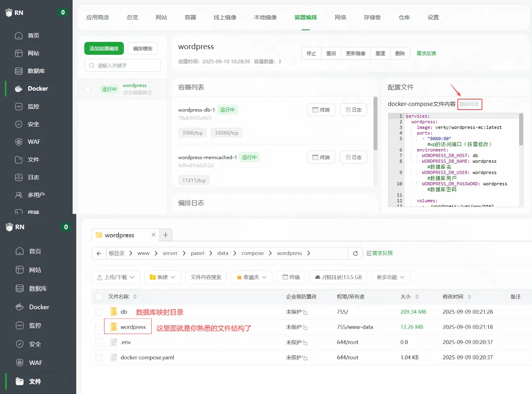
Task: Refresh the file list with the reload icon
Action: 355,253
